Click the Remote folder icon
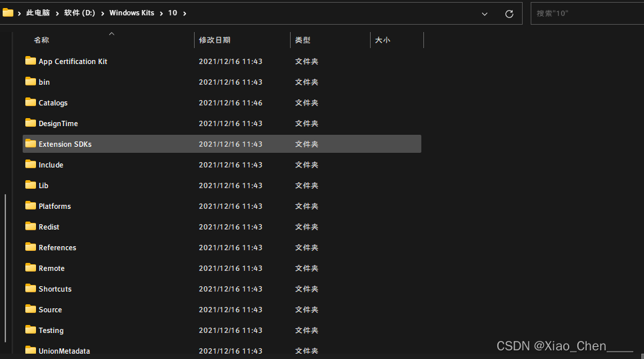 (x=31, y=268)
